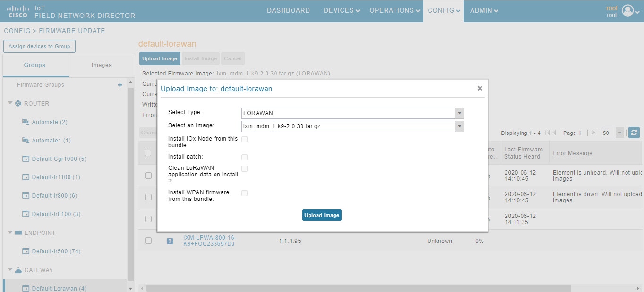Click Assign devices to Group button
644x292 pixels.
click(x=39, y=46)
